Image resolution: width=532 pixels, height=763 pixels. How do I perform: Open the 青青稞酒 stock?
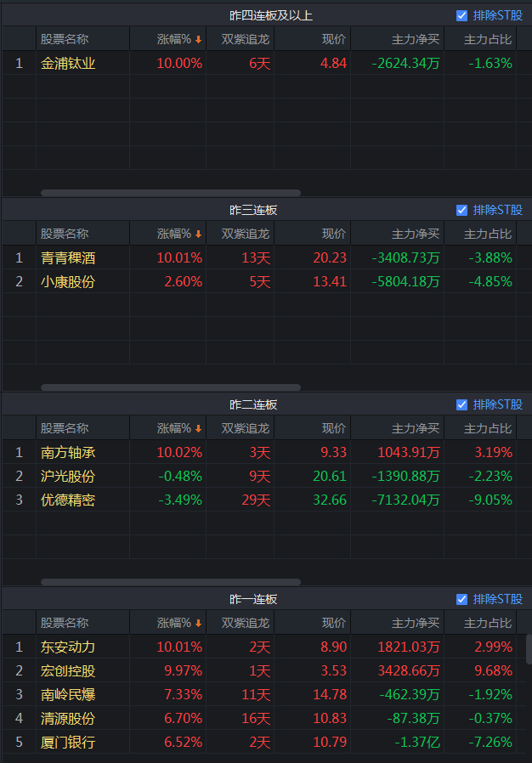point(68,257)
